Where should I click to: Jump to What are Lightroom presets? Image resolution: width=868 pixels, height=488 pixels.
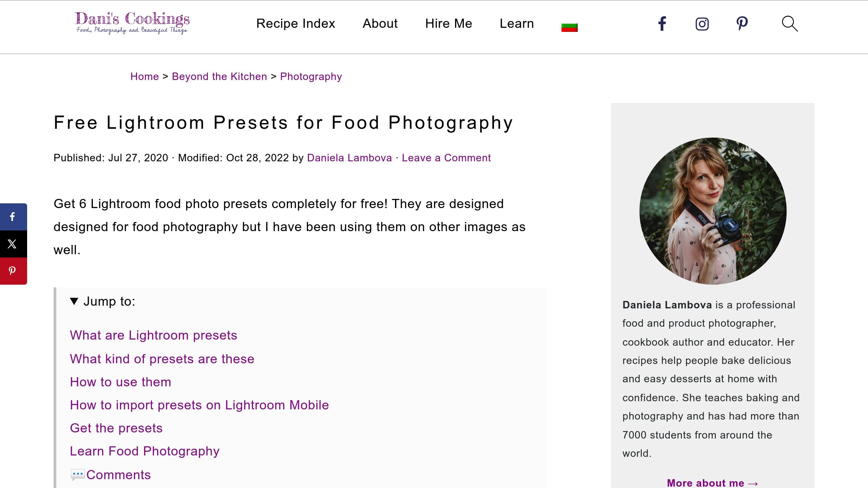pyautogui.click(x=153, y=335)
